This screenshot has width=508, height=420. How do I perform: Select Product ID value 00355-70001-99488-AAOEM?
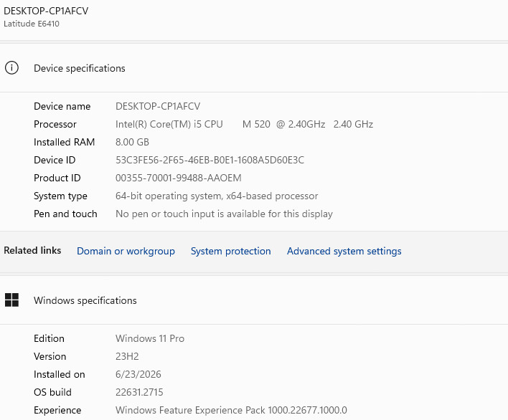point(179,178)
